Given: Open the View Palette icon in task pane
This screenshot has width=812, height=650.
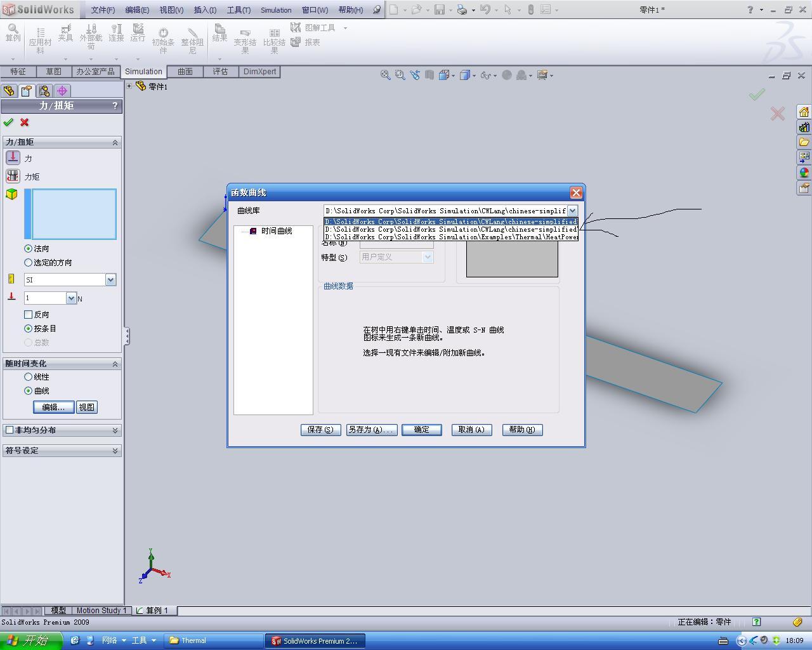Looking at the screenshot, I should (x=804, y=157).
